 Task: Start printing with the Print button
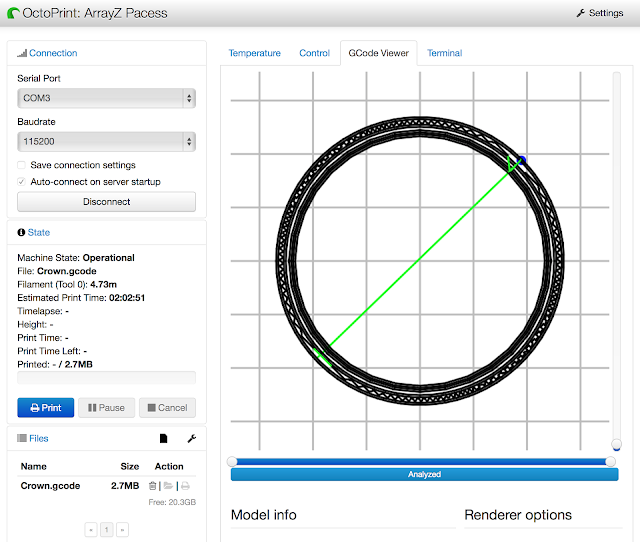(x=46, y=408)
